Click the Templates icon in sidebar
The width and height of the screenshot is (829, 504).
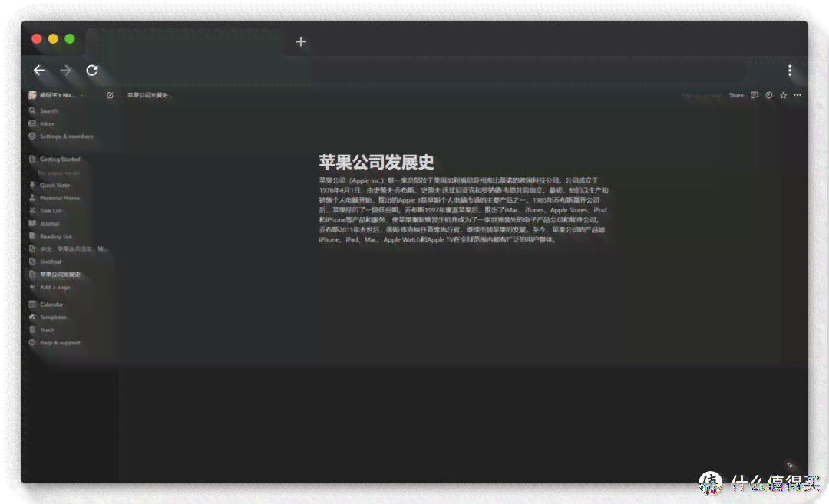coord(32,317)
